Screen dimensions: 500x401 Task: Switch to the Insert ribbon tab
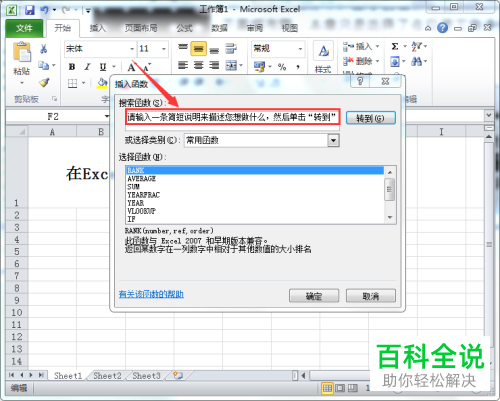coord(98,28)
